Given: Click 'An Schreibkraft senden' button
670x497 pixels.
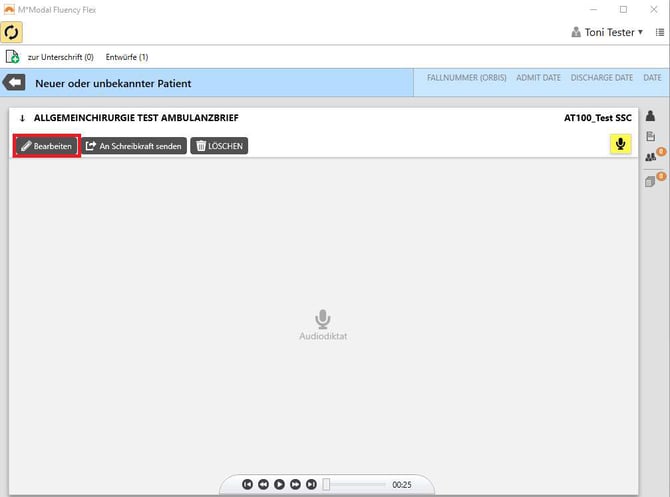Looking at the screenshot, I should pyautogui.click(x=134, y=146).
